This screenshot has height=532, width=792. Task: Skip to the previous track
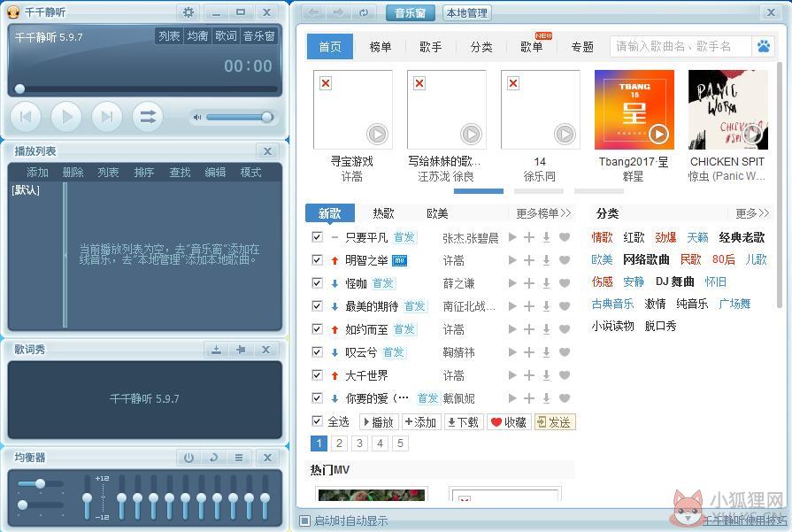coord(26,117)
